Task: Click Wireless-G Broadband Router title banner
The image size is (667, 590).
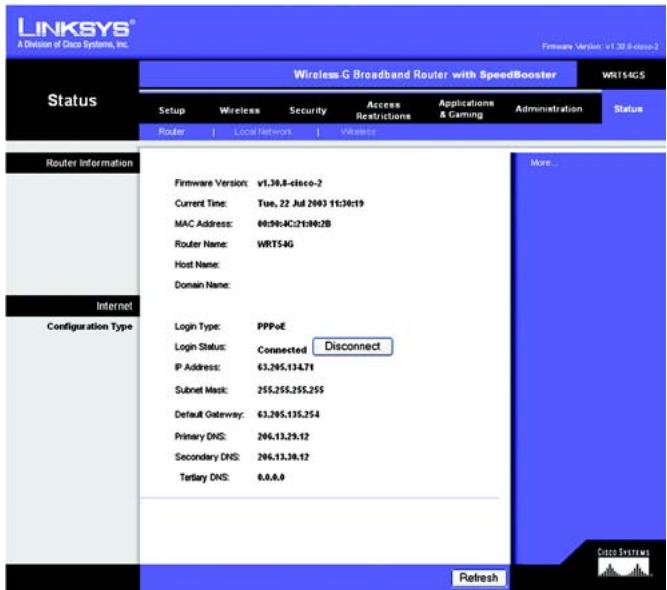Action: 425,75
